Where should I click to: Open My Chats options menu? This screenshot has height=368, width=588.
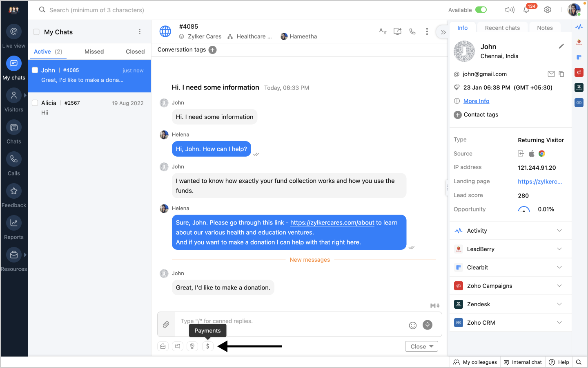[x=140, y=31]
